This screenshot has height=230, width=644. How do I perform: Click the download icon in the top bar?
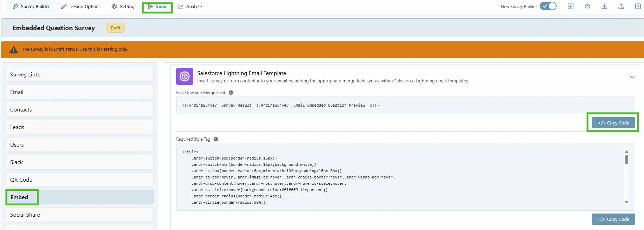coord(604,6)
